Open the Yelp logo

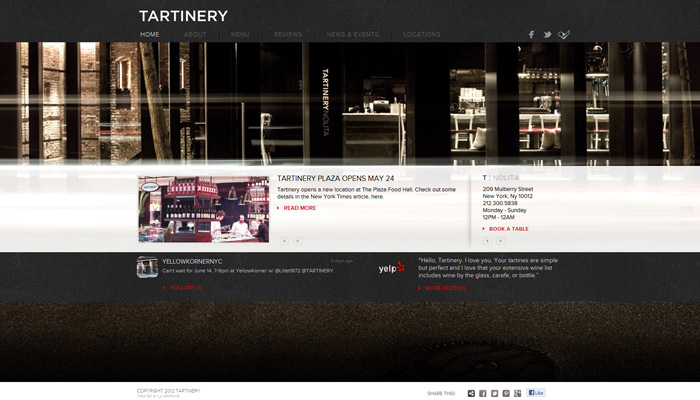[392, 268]
